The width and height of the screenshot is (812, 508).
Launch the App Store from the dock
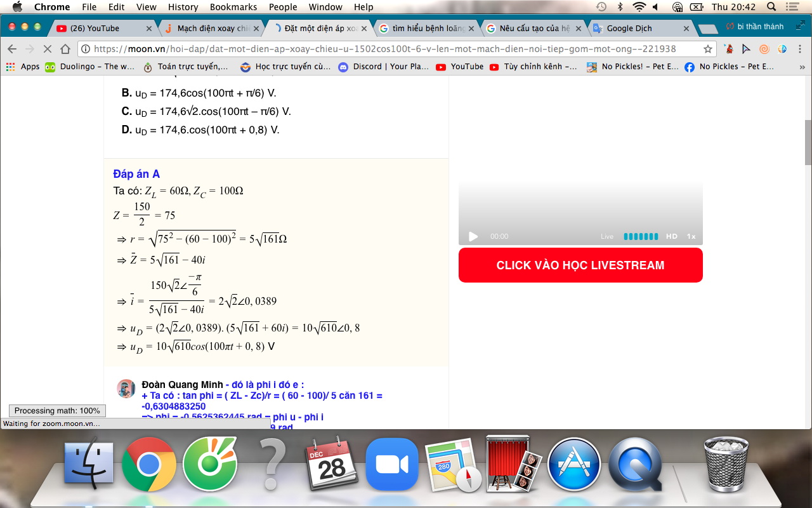[x=573, y=464]
